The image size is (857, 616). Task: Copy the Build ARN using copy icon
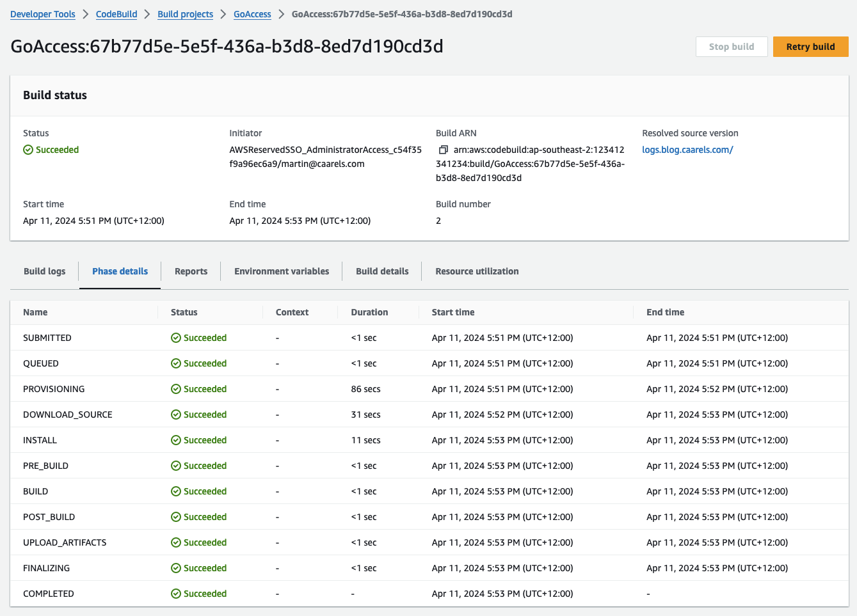(443, 150)
